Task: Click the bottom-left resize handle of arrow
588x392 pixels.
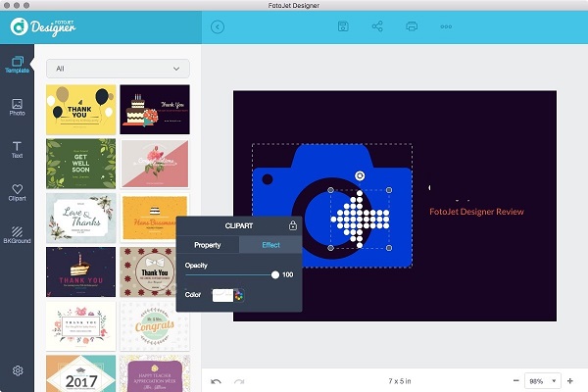Action: [x=330, y=248]
